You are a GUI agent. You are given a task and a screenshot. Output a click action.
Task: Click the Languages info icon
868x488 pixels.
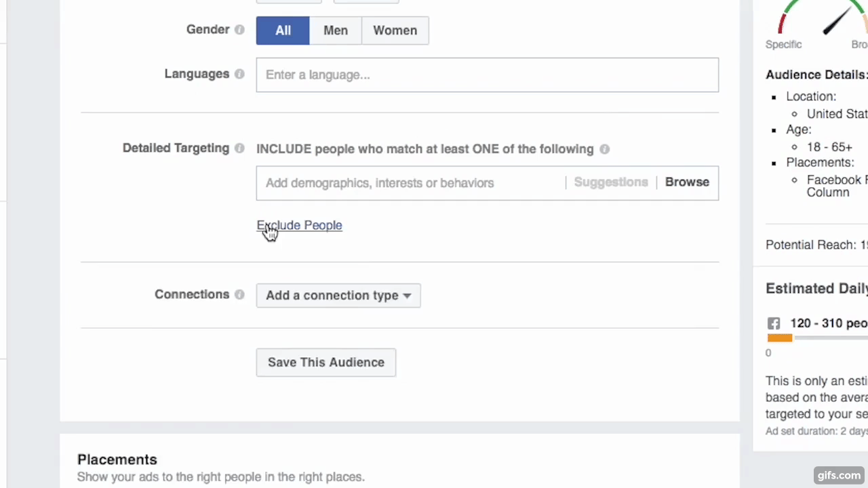click(x=239, y=74)
